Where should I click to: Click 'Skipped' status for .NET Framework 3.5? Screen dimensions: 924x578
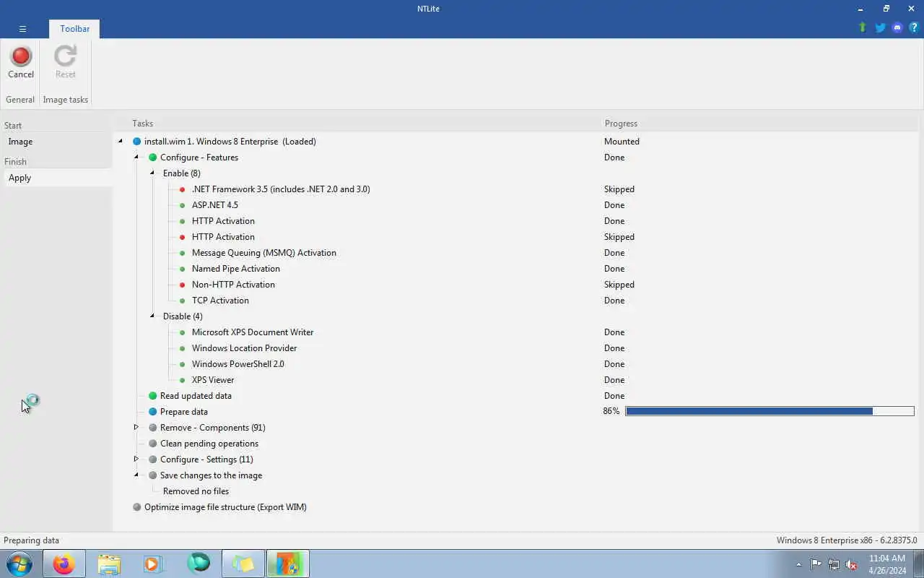619,189
